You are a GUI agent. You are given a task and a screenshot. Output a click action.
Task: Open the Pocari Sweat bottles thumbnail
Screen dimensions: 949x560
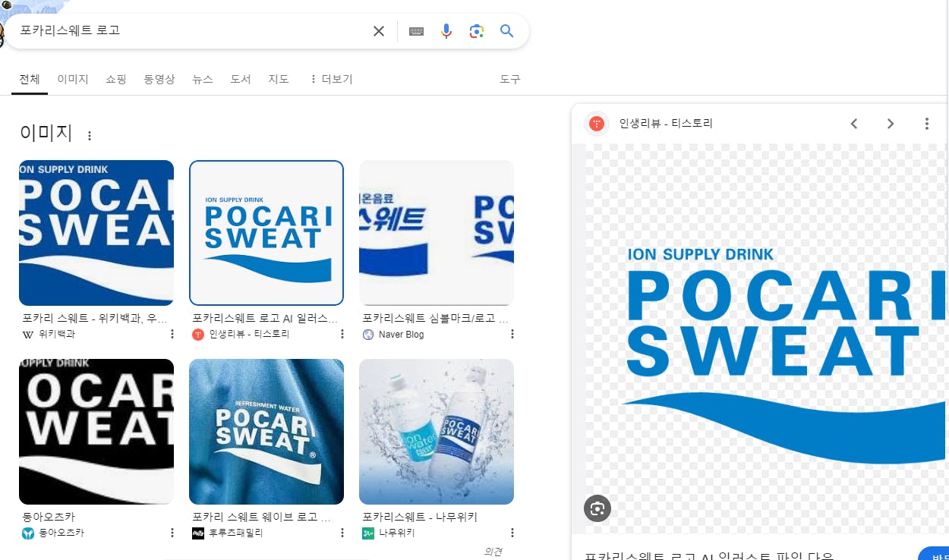point(437,432)
